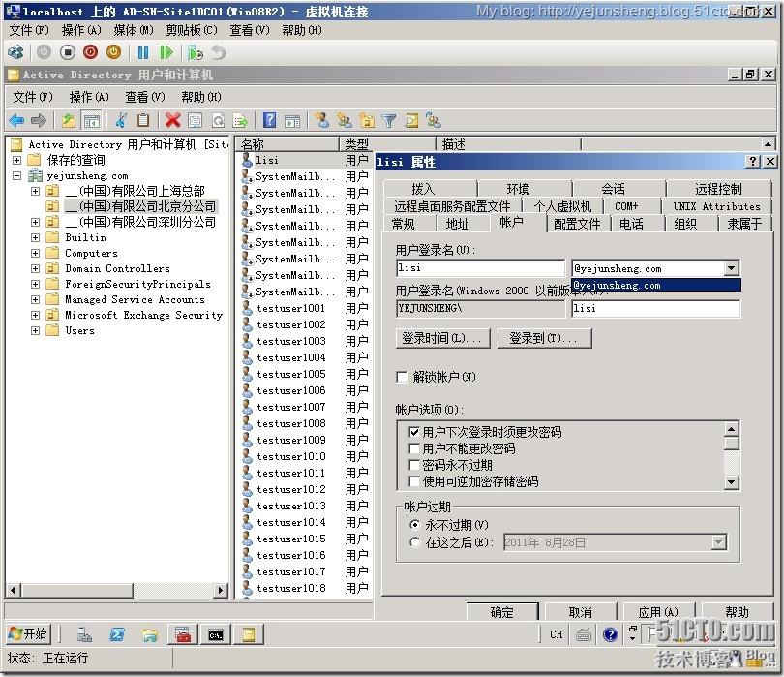Expand the 保存的查询 node
The height and width of the screenshot is (677, 784).
(x=17, y=160)
